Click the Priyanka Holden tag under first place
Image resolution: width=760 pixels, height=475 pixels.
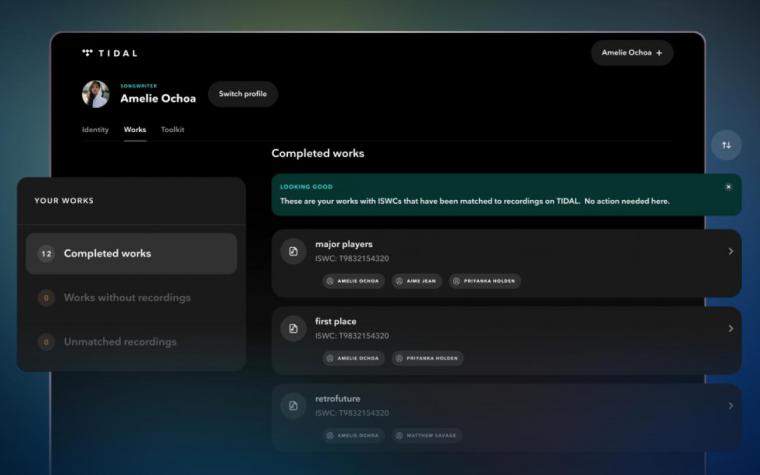click(x=428, y=358)
